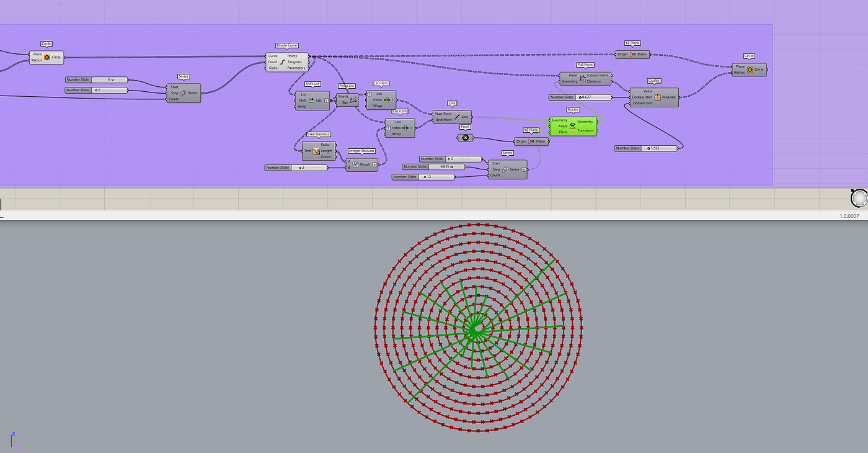Click the Series icon wired to Rotate Angle
The height and width of the screenshot is (453, 868).
point(505,169)
